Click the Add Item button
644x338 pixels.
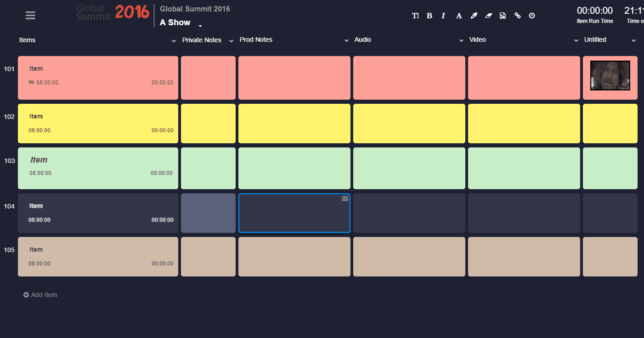click(x=40, y=294)
